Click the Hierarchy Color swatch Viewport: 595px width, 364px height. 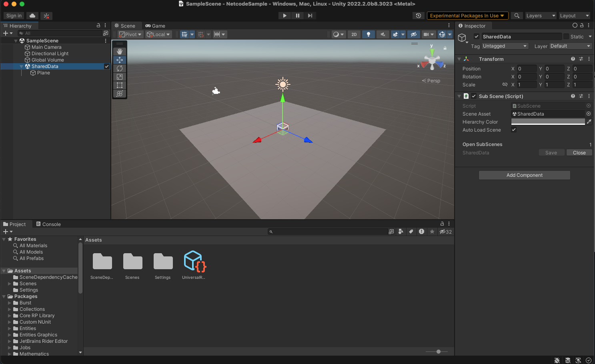tap(548, 122)
